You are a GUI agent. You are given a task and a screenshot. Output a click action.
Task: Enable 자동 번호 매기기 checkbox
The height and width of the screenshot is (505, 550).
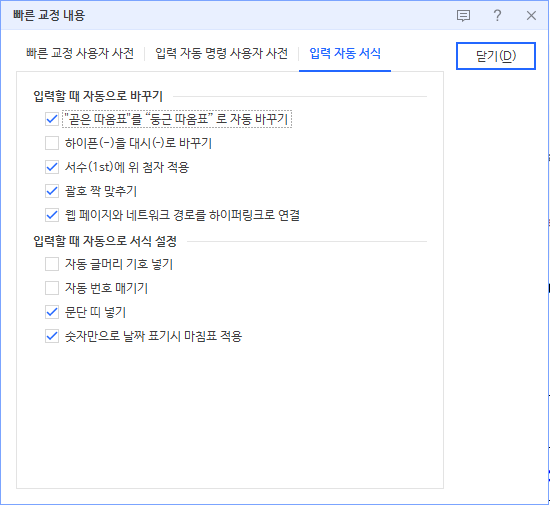click(52, 288)
